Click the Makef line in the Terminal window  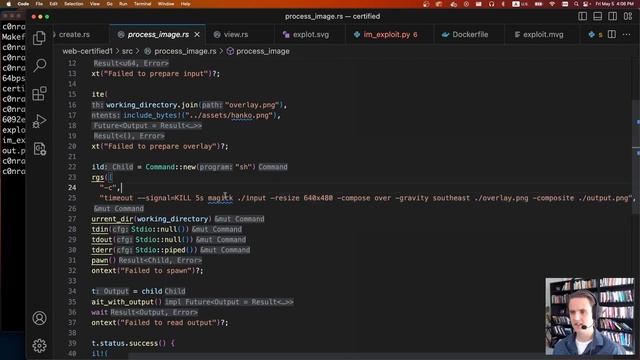[x=13, y=37]
